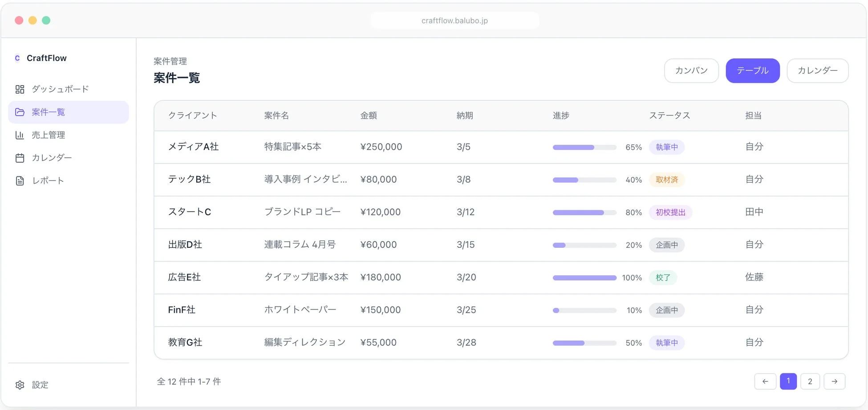This screenshot has height=410, width=868.
Task: Click the 校了 status badge for 広告E社
Action: click(663, 277)
